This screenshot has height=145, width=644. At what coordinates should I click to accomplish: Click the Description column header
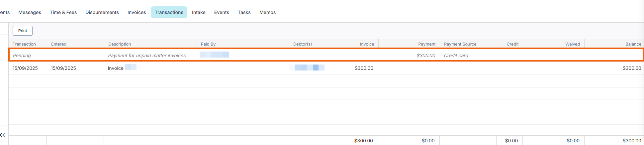tap(120, 44)
